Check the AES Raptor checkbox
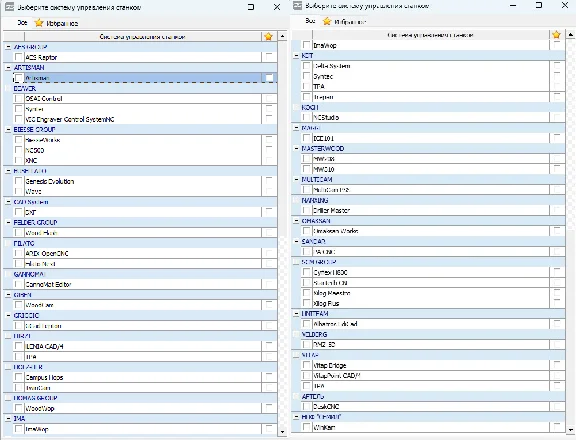576x440 pixels. [x=18, y=57]
